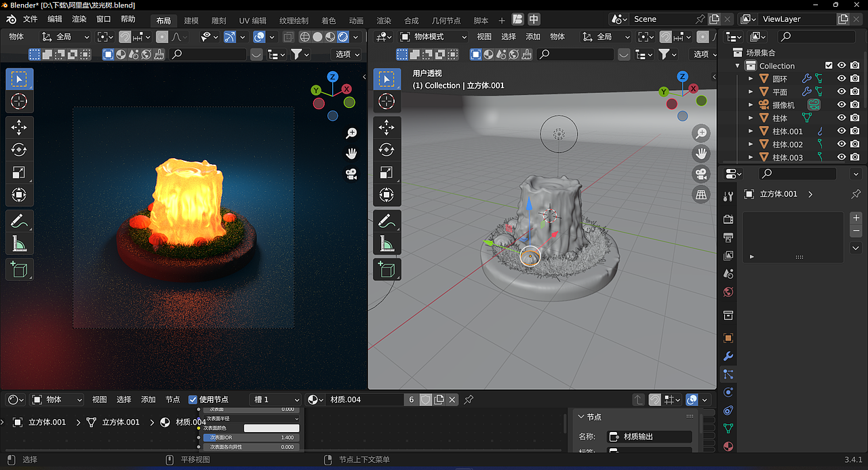Open 添加 menu in node editor
This screenshot has height=470, width=868.
(x=149, y=399)
